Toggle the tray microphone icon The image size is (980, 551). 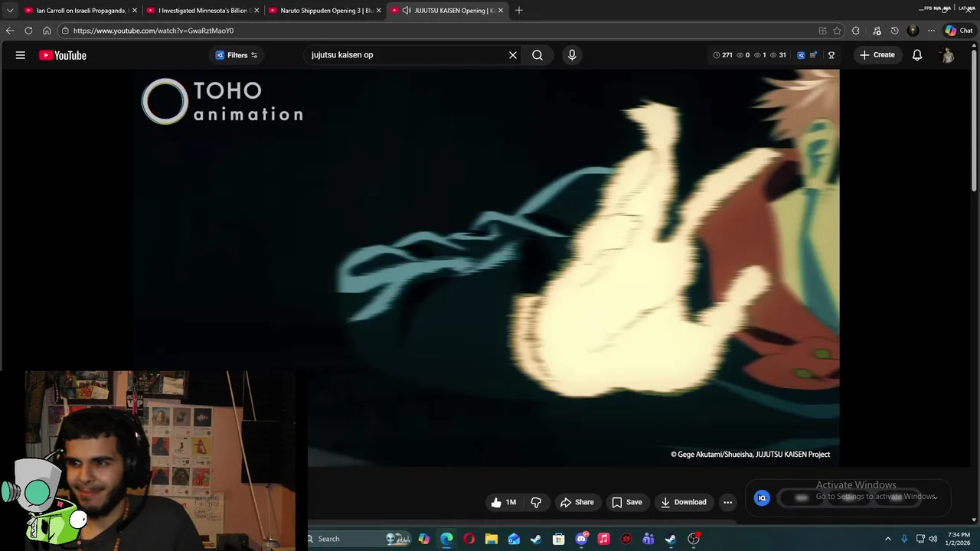[904, 539]
